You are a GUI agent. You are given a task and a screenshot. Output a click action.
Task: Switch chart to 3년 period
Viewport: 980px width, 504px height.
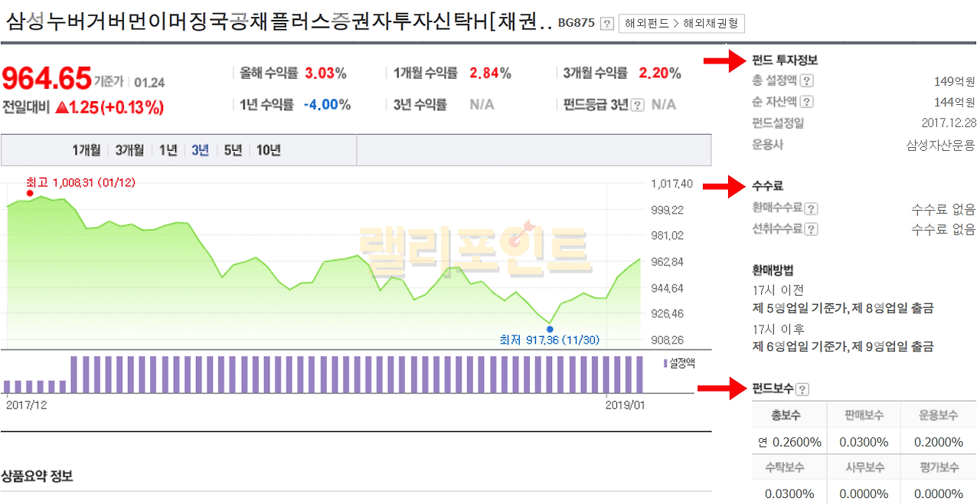[x=200, y=150]
